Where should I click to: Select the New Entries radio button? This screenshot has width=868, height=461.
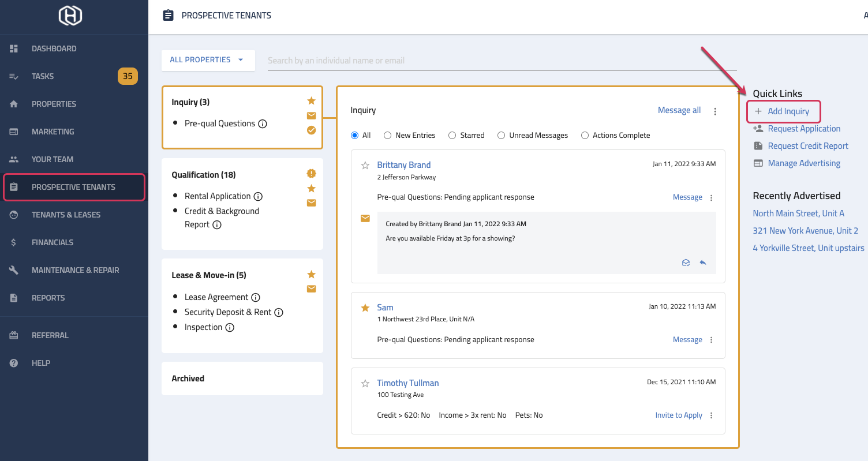click(388, 136)
